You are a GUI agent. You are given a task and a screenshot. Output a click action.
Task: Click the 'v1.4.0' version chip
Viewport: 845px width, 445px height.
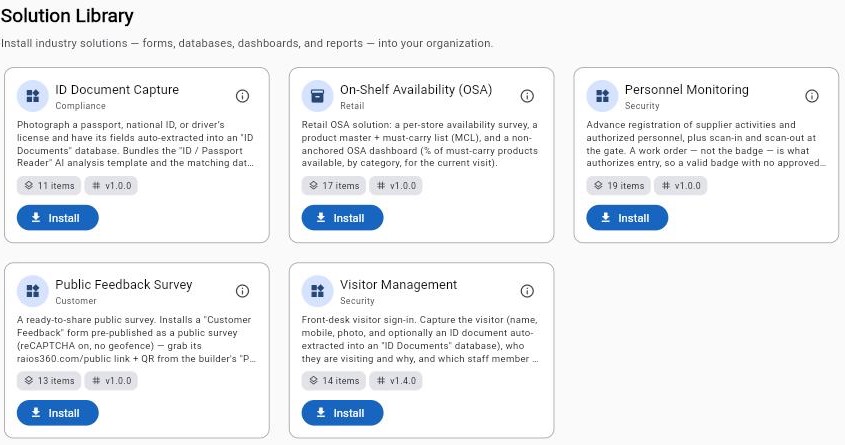click(x=396, y=380)
